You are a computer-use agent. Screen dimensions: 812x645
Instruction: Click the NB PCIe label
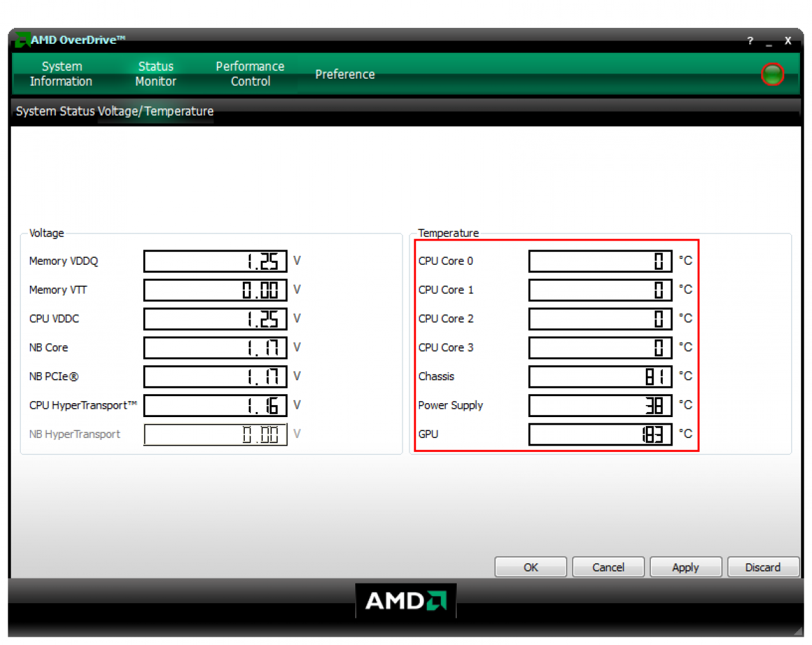click(x=53, y=376)
